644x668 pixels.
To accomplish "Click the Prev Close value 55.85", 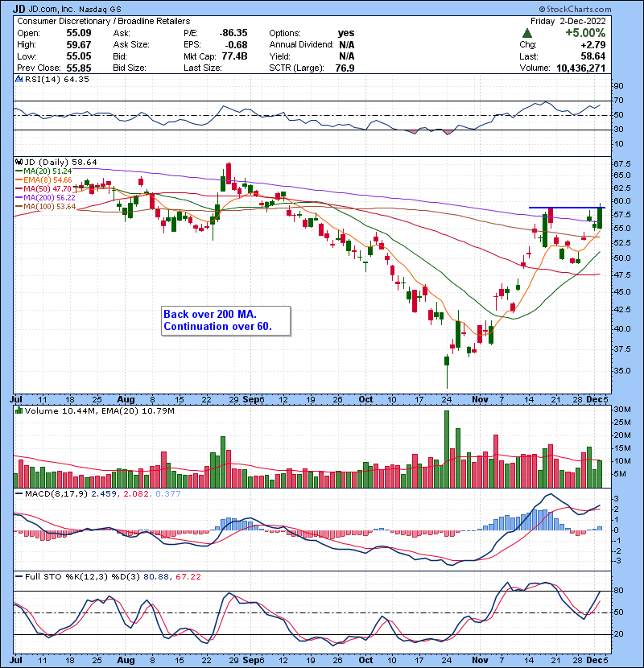I will pos(79,68).
